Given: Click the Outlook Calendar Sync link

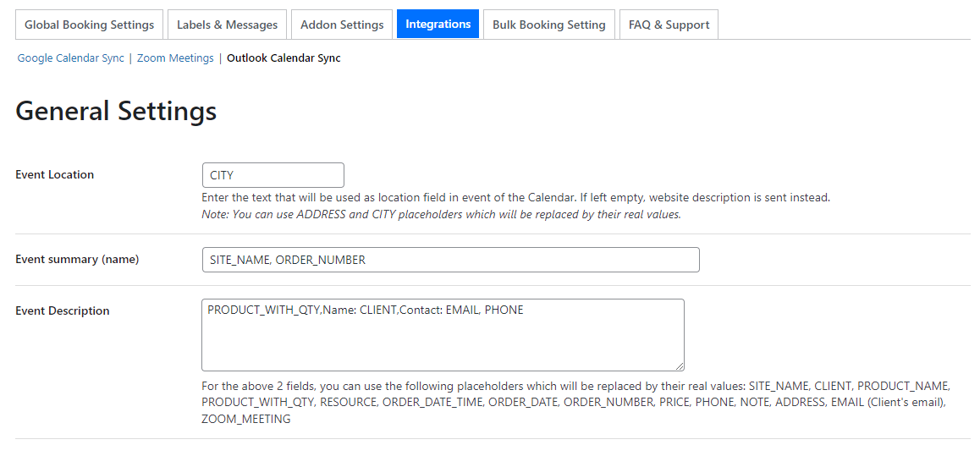Looking at the screenshot, I should (x=284, y=58).
